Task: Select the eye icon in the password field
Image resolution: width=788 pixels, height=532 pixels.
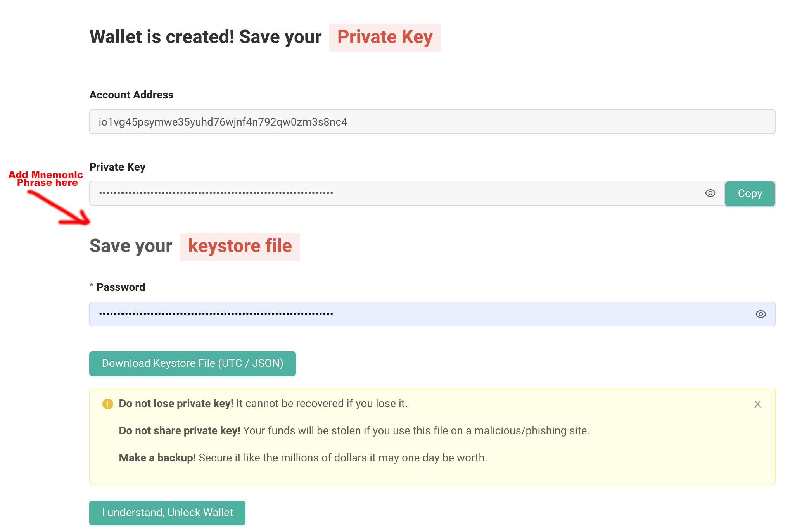Action: [760, 314]
